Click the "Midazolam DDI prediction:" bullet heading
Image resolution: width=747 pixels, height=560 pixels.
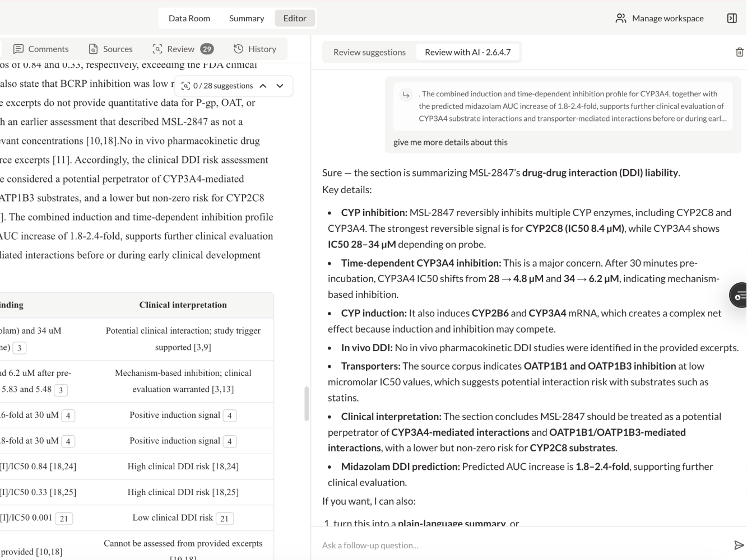(x=401, y=467)
